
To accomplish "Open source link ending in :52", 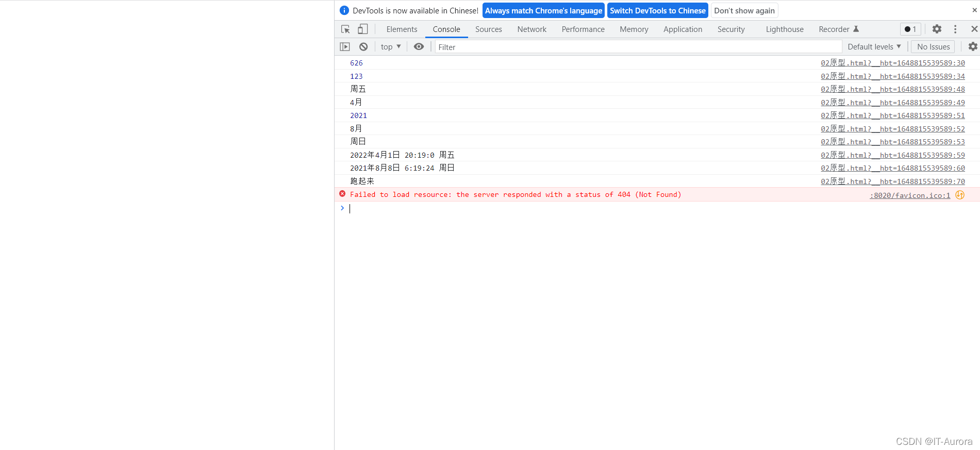I will pos(893,129).
